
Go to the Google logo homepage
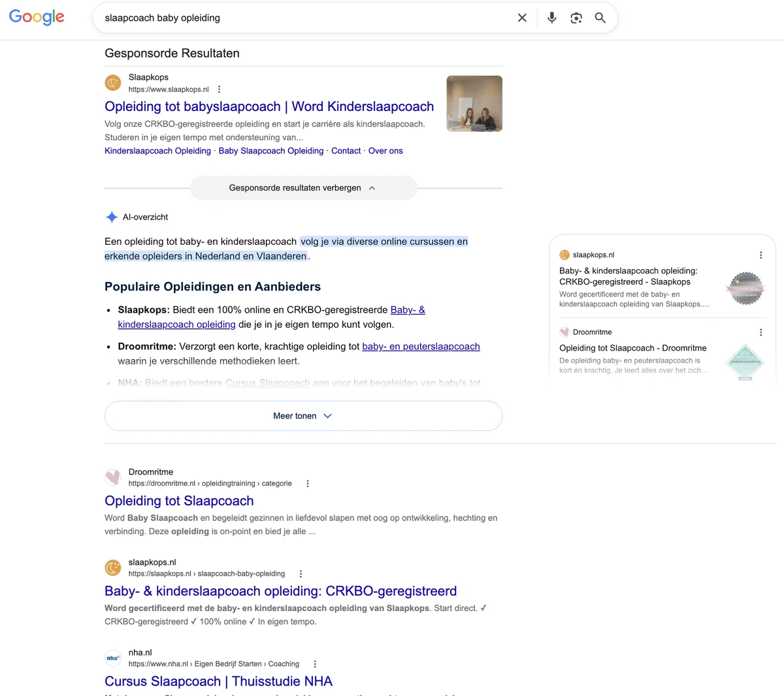click(37, 17)
